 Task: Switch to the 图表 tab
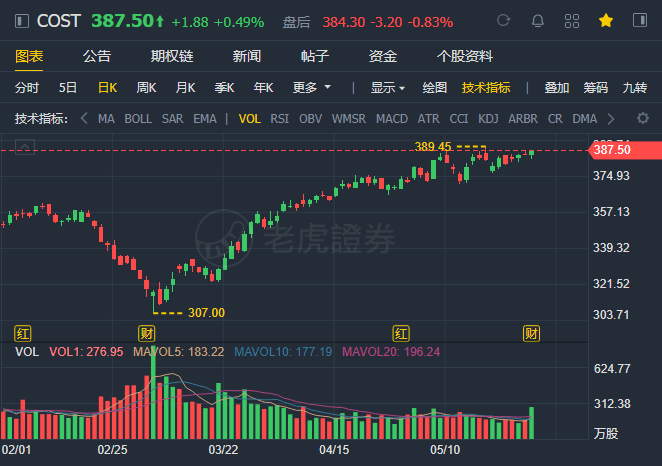29,56
